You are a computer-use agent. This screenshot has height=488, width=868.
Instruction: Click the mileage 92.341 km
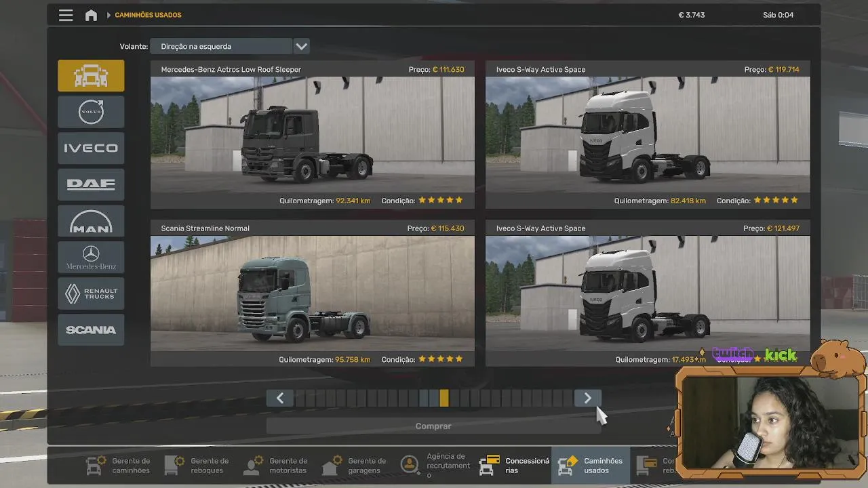353,201
